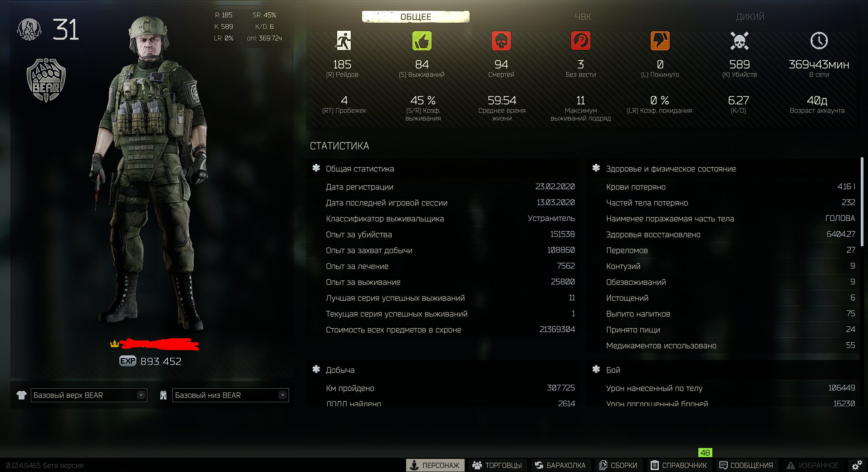Click the shirt icon for upper clothing
This screenshot has width=868, height=472.
coord(21,395)
